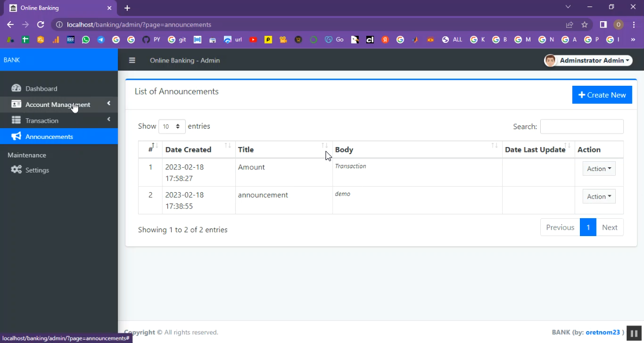The width and height of the screenshot is (644, 343).
Task: Expand the Account Management submenu arrow
Action: 109,104
